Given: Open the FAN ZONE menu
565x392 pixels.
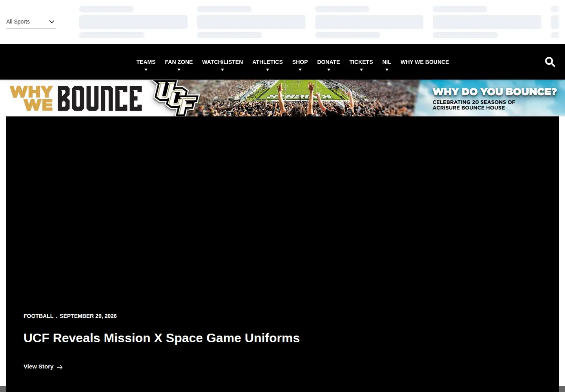Looking at the screenshot, I should coord(179,62).
